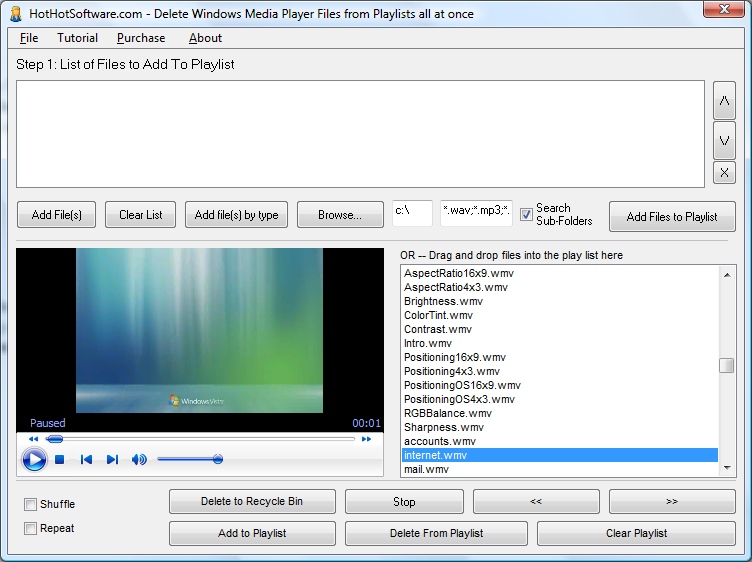This screenshot has width=752, height=562.
Task: Click the << previous button
Action: point(536,501)
